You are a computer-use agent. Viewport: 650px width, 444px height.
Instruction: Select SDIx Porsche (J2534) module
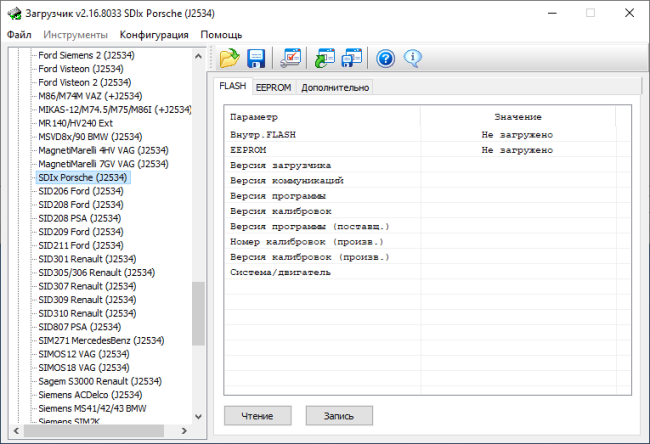pyautogui.click(x=82, y=177)
